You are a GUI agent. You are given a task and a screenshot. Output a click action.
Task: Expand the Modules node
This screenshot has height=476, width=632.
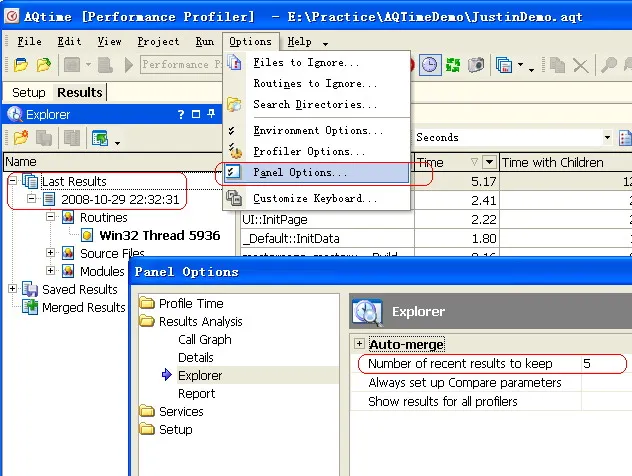coord(50,270)
